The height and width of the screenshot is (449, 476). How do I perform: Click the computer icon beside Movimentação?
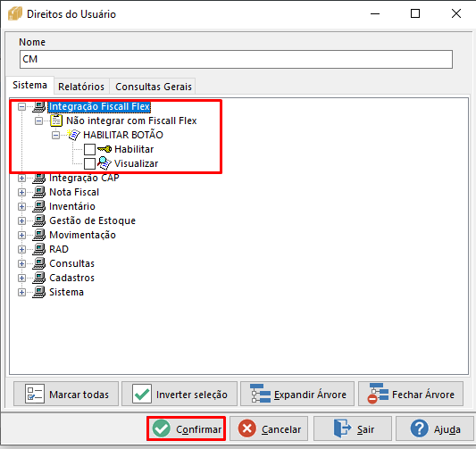point(39,235)
